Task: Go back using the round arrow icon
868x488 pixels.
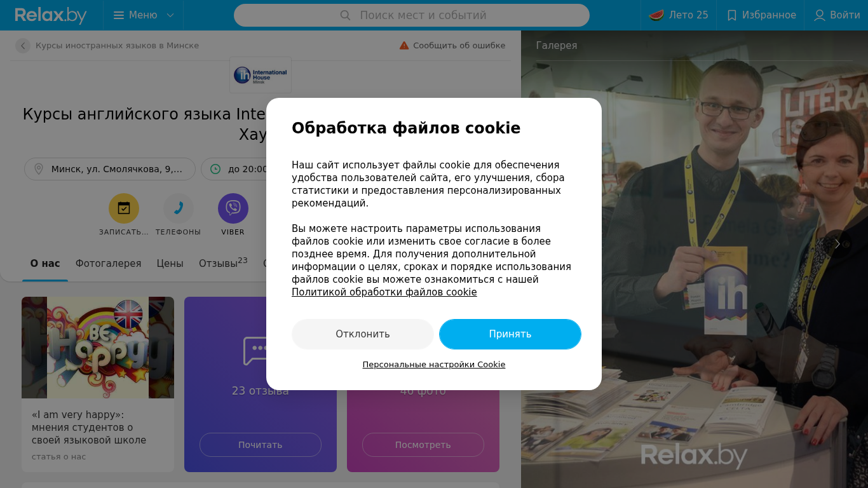Action: click(23, 46)
